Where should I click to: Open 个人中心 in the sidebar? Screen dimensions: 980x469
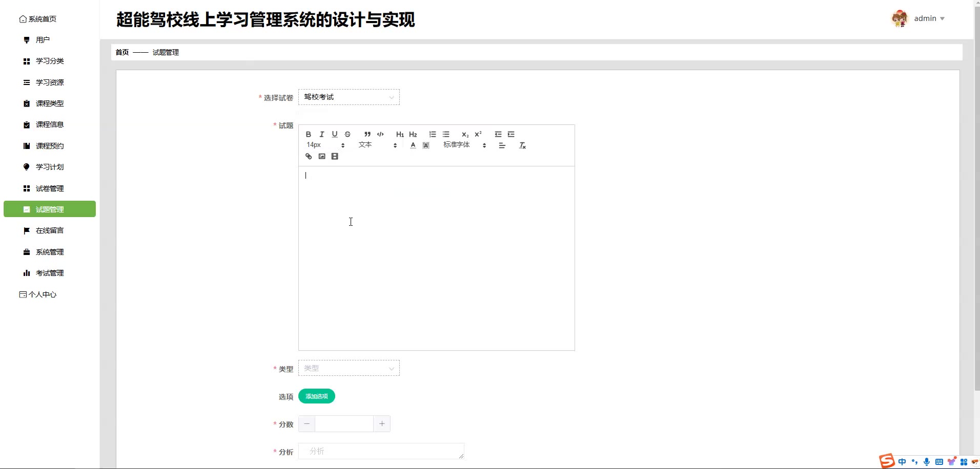[38, 294]
